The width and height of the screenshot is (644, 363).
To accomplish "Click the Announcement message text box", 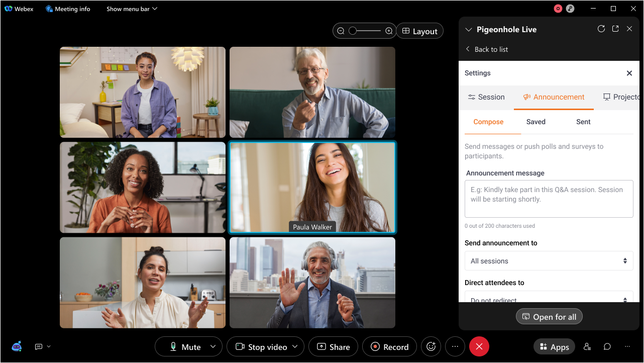I will (x=549, y=199).
